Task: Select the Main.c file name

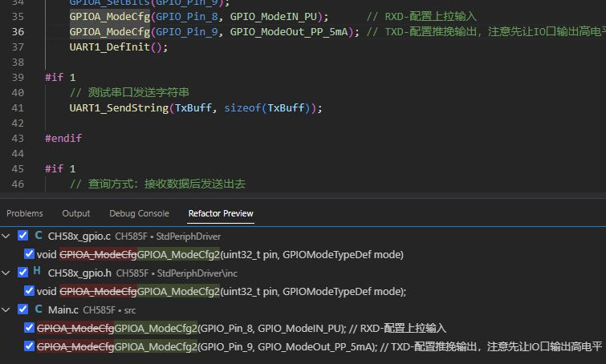Action: [63, 310]
